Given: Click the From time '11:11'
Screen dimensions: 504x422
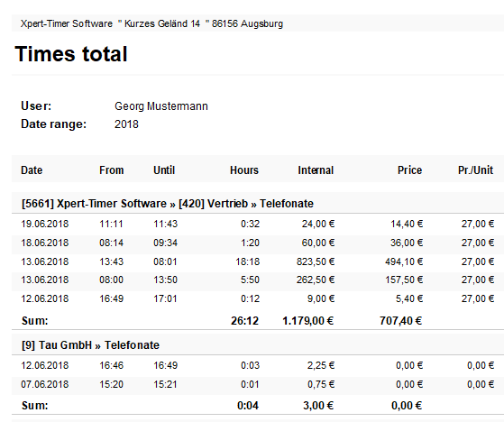Looking at the screenshot, I should [x=111, y=224].
